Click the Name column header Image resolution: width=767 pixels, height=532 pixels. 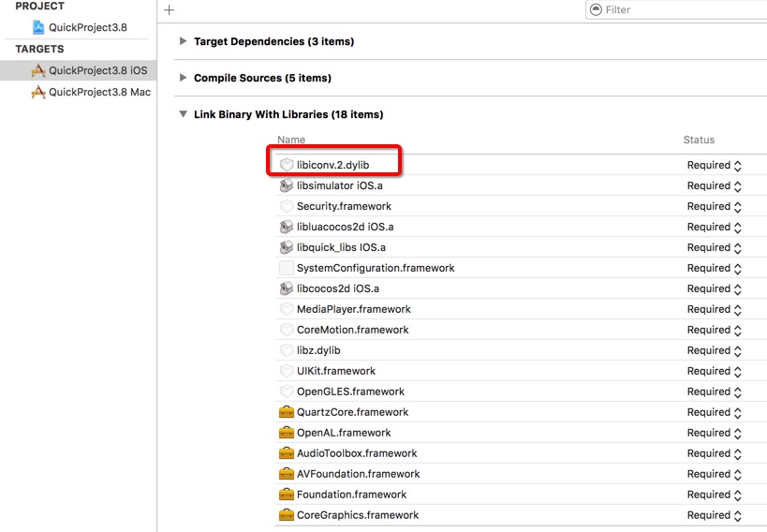coord(291,140)
